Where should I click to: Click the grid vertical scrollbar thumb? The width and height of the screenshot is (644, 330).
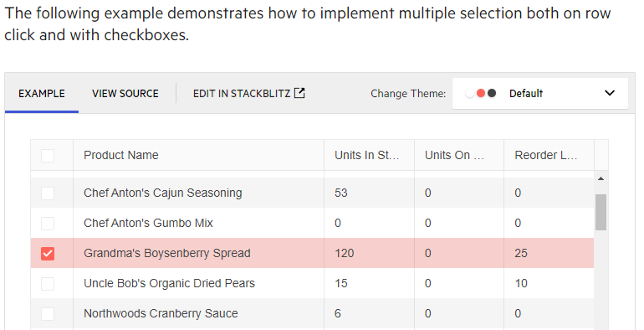(x=601, y=212)
